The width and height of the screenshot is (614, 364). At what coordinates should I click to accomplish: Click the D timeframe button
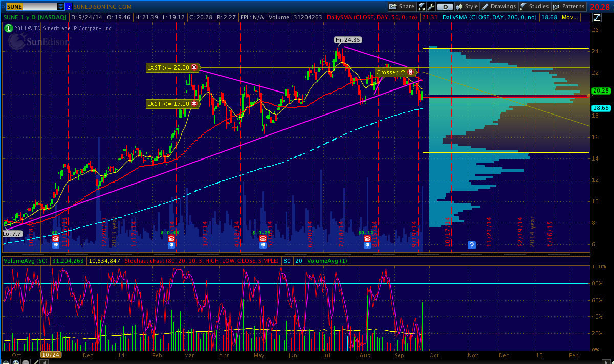[x=445, y=7]
